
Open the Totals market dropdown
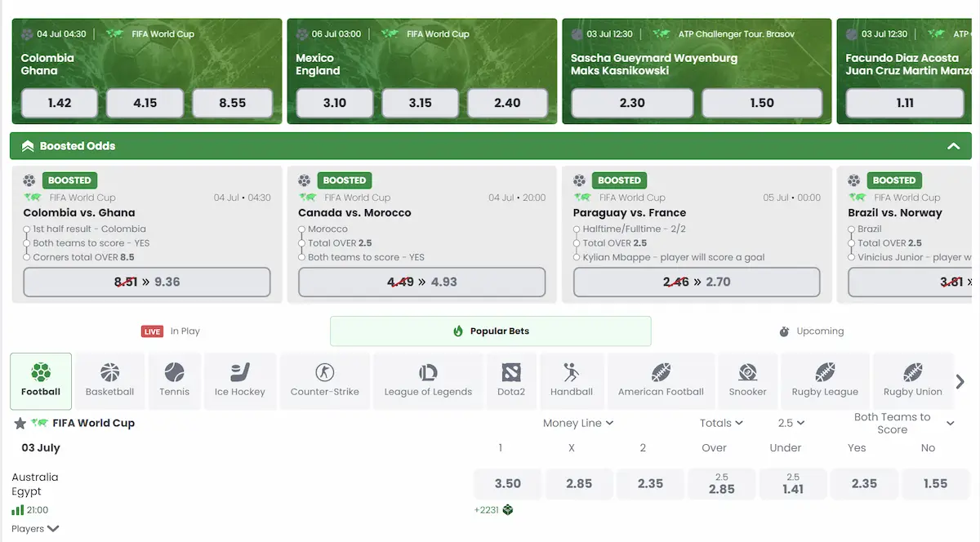coord(721,423)
